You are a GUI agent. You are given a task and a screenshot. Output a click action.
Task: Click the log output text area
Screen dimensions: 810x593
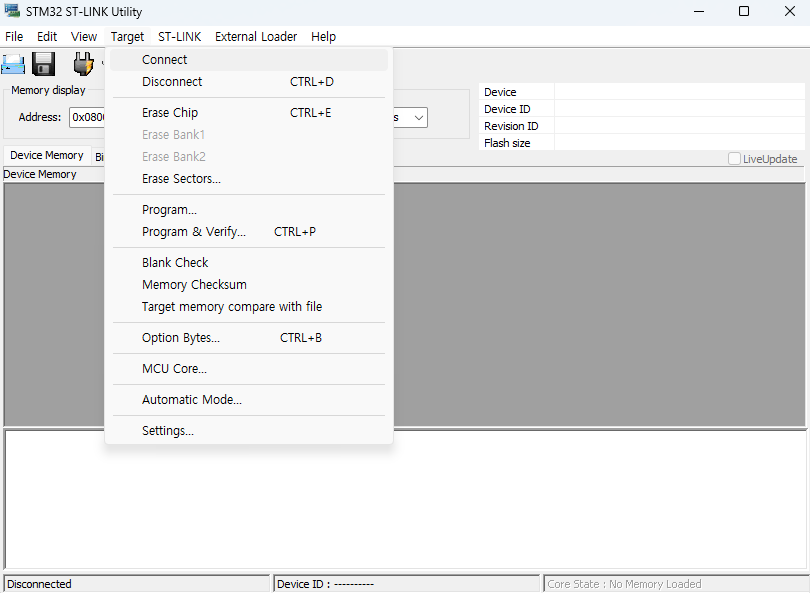point(405,499)
